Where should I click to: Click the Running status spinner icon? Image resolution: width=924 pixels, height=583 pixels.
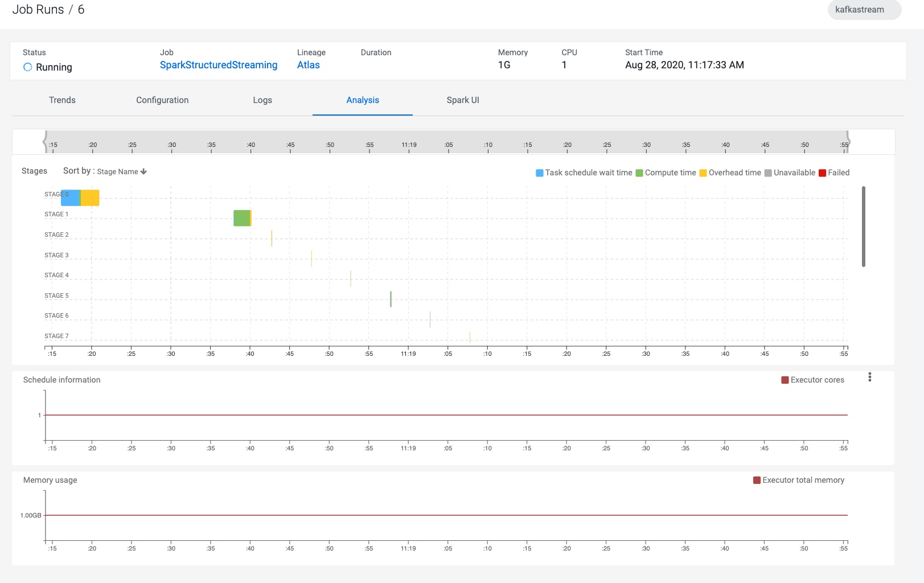point(27,67)
